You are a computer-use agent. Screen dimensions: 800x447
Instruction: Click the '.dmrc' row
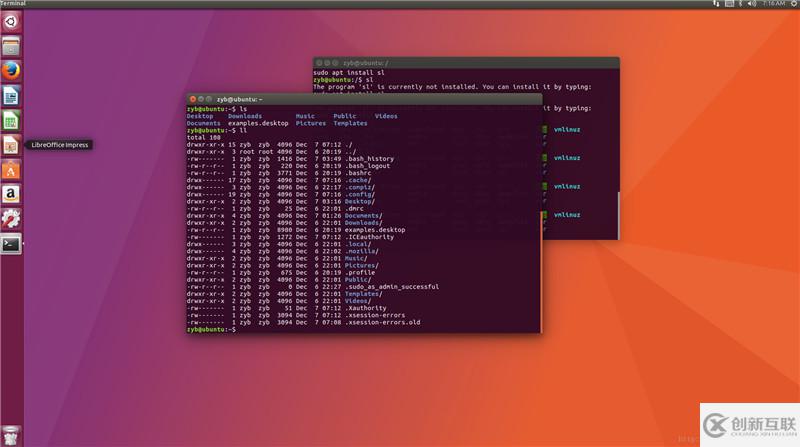(x=275, y=209)
